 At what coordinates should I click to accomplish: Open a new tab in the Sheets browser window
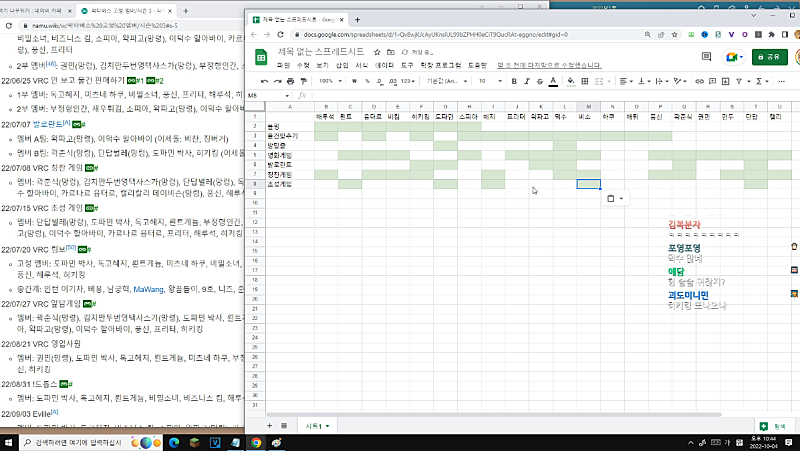click(357, 19)
